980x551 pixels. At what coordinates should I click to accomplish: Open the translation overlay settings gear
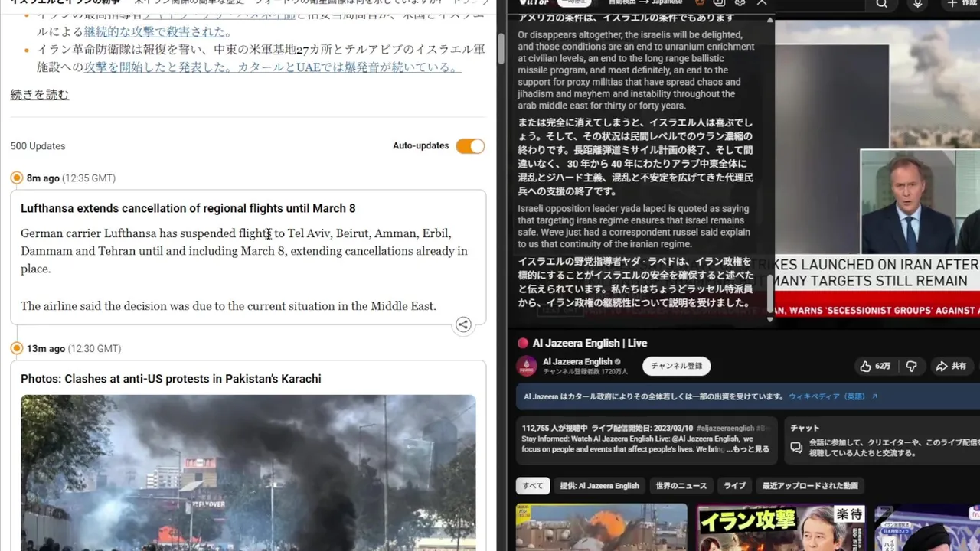pos(740,3)
